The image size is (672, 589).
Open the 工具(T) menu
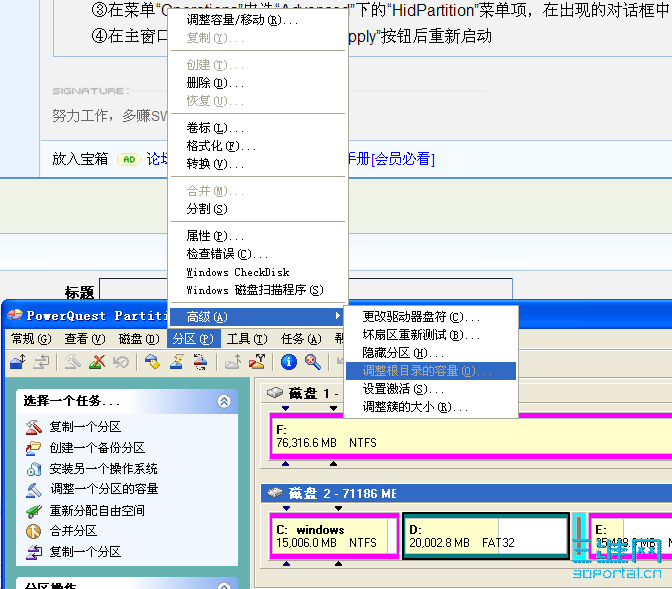coord(247,339)
